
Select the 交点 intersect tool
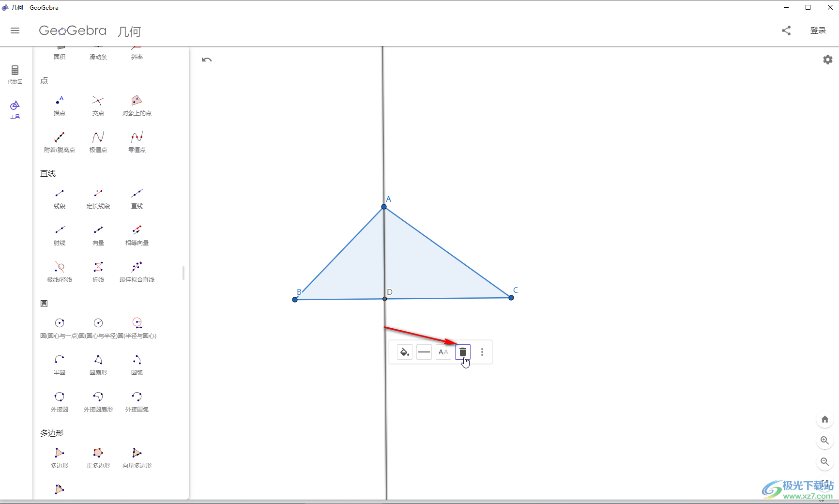[x=98, y=105]
